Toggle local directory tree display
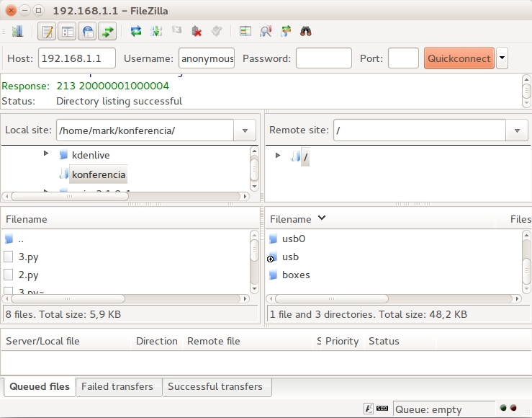 67,32
